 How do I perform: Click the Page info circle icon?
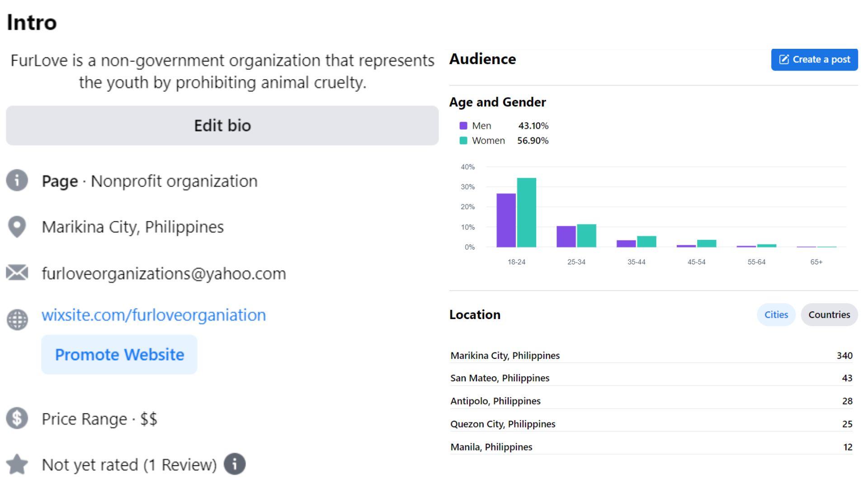point(17,180)
